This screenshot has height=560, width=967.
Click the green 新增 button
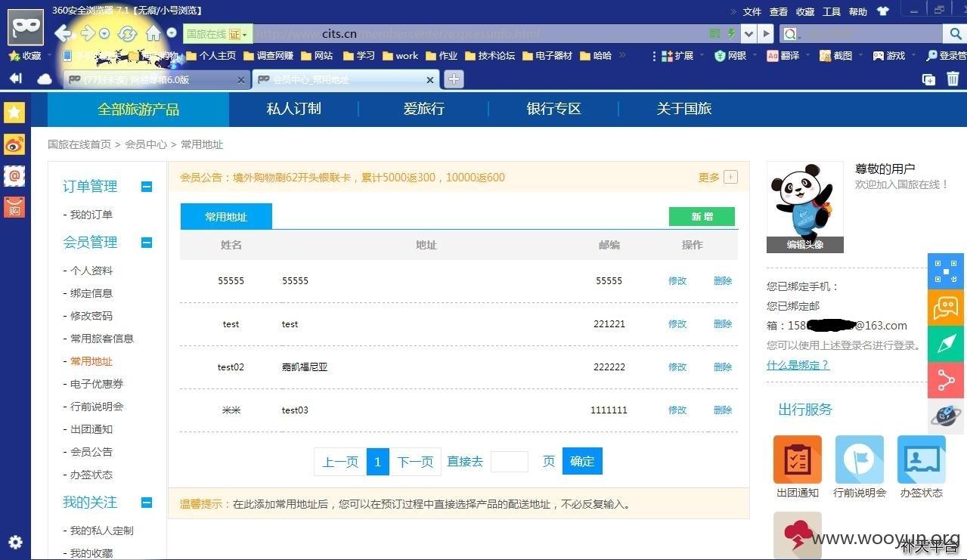(x=702, y=217)
